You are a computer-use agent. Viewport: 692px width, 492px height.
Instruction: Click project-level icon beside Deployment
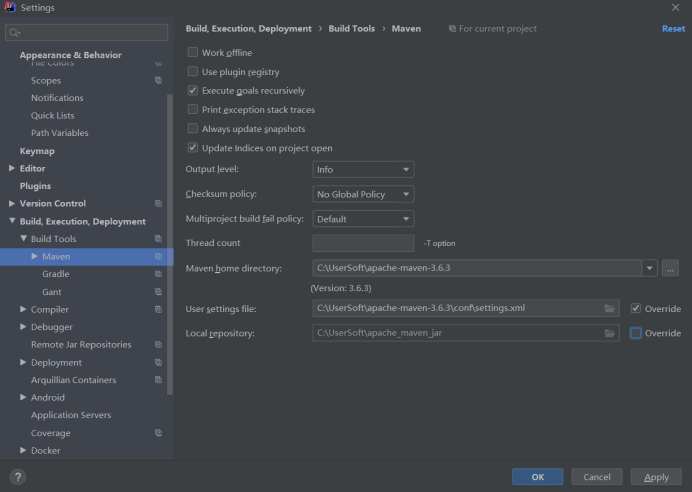pos(158,362)
